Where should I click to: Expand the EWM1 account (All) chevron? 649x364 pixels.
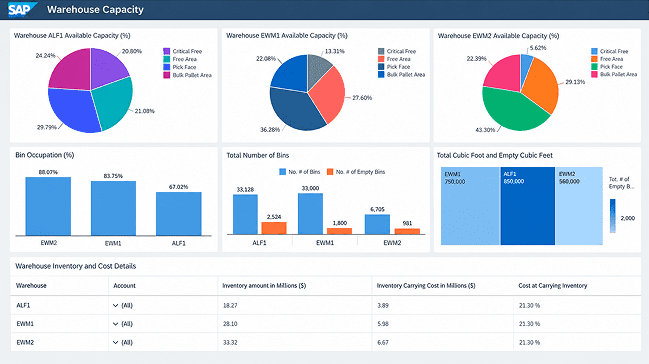tap(115, 324)
